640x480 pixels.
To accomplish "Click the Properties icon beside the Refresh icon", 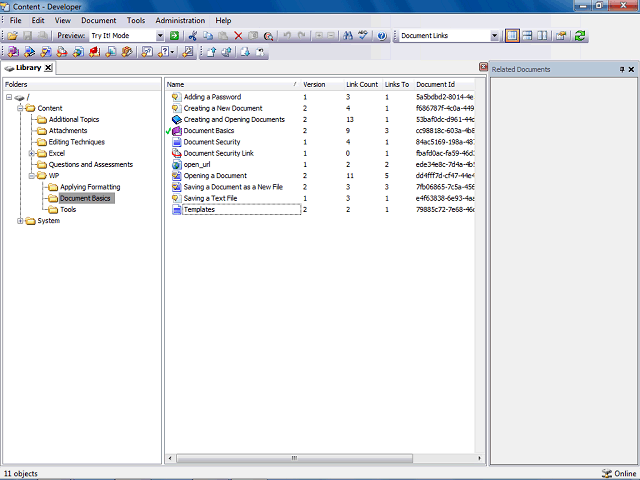I will (x=561, y=36).
